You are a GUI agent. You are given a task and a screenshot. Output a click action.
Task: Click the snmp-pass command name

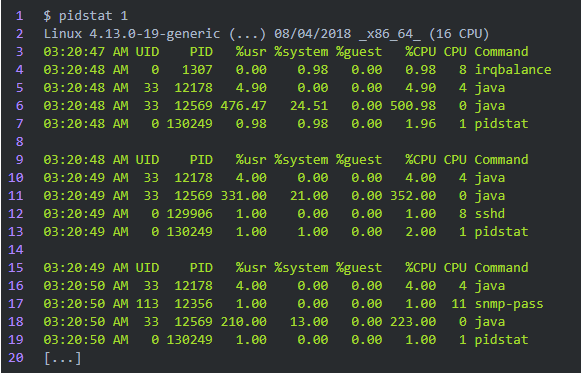tap(509, 304)
